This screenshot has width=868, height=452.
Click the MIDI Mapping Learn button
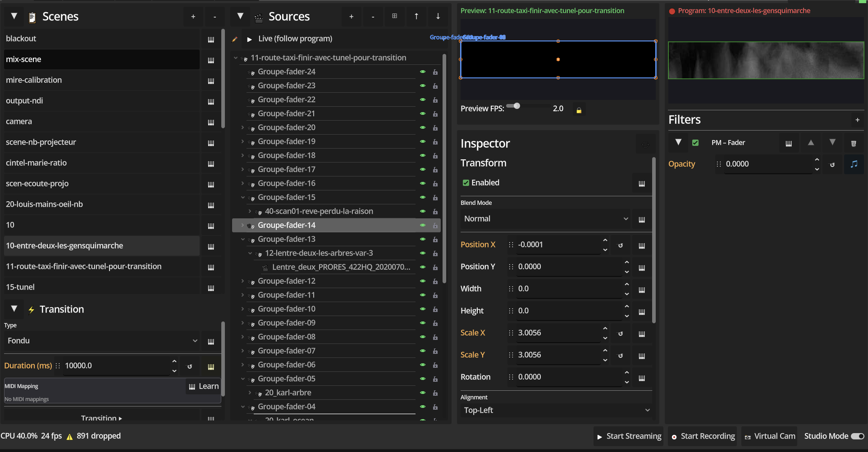(204, 386)
